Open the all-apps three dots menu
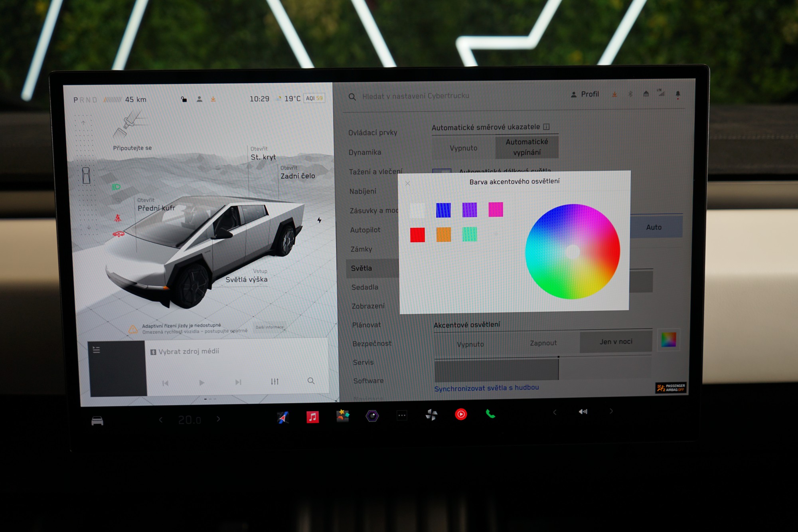798x532 pixels. coord(402,415)
